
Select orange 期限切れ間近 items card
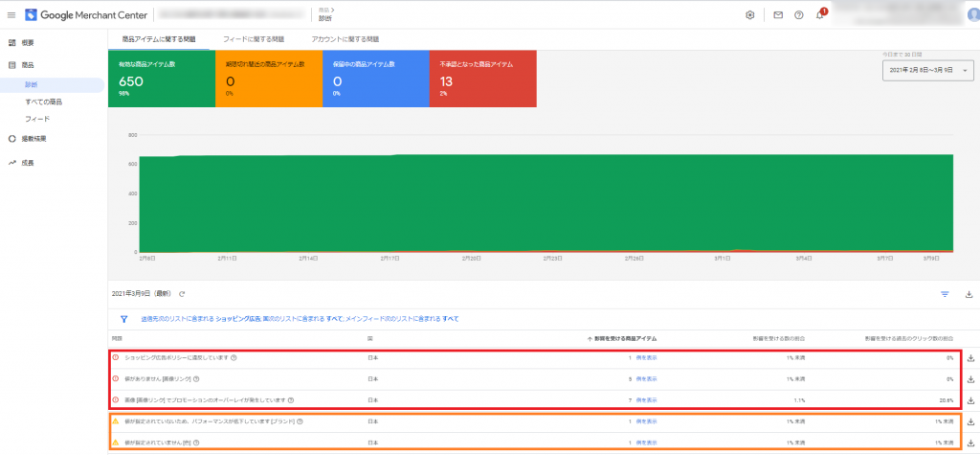tap(269, 79)
